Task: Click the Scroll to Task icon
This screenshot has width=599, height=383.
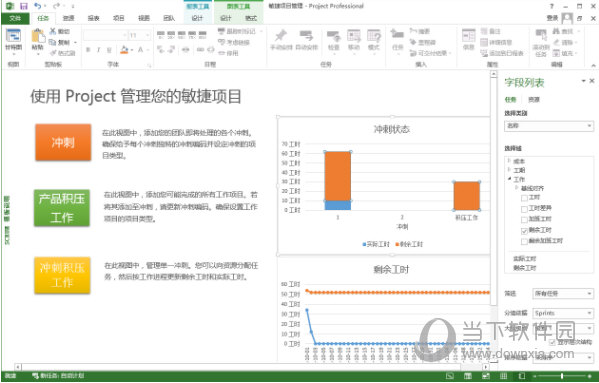Action: pyautogui.click(x=541, y=36)
